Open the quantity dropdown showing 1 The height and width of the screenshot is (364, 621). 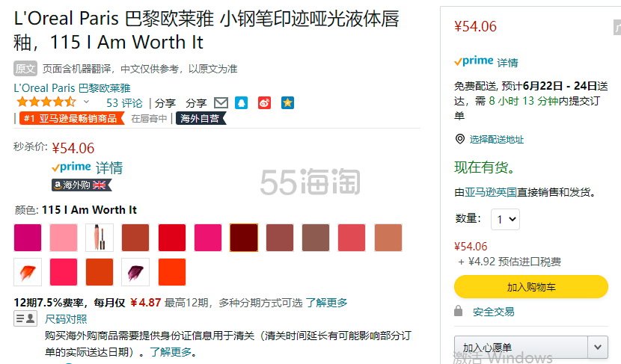[505, 219]
